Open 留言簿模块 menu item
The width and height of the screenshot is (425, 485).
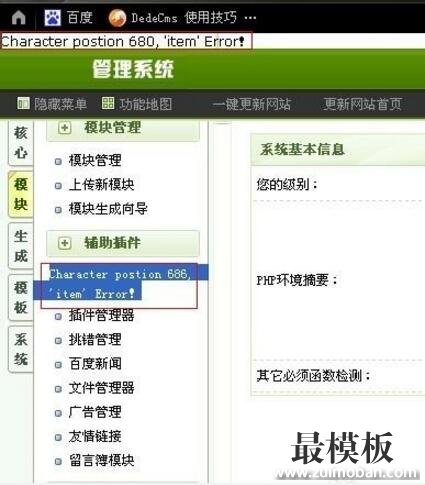point(101,461)
